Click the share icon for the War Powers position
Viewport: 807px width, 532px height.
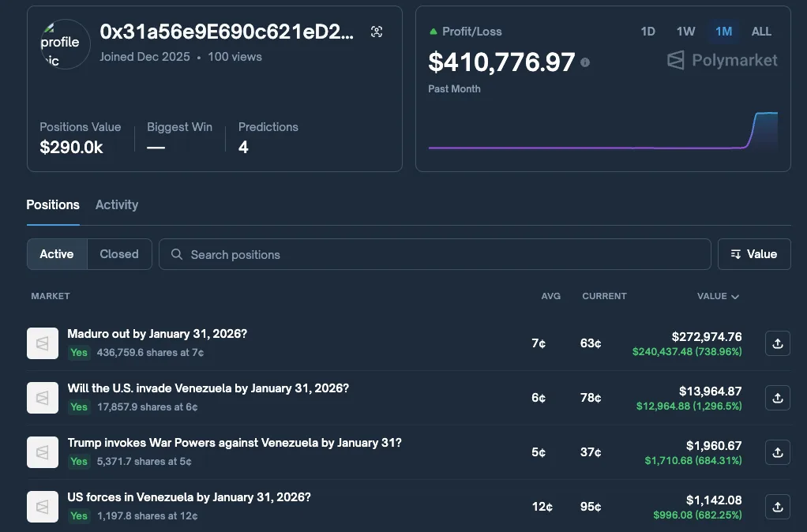[x=777, y=452]
